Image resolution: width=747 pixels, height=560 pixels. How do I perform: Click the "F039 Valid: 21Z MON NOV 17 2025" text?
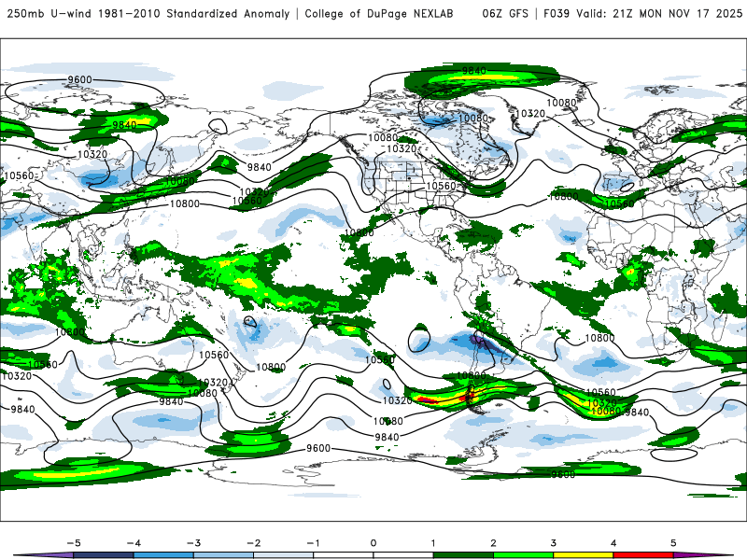click(642, 13)
